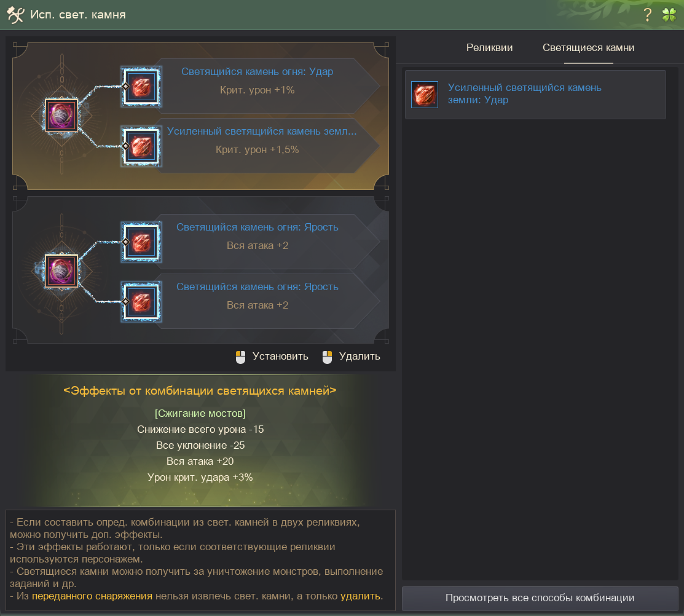This screenshot has width=684, height=616.
Task: Switch to the Светящиеся камни tab
Action: (x=589, y=47)
